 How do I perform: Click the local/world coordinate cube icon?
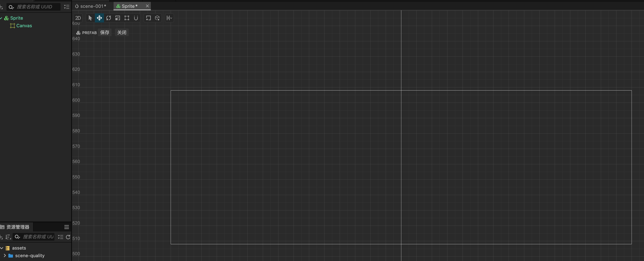point(157,18)
